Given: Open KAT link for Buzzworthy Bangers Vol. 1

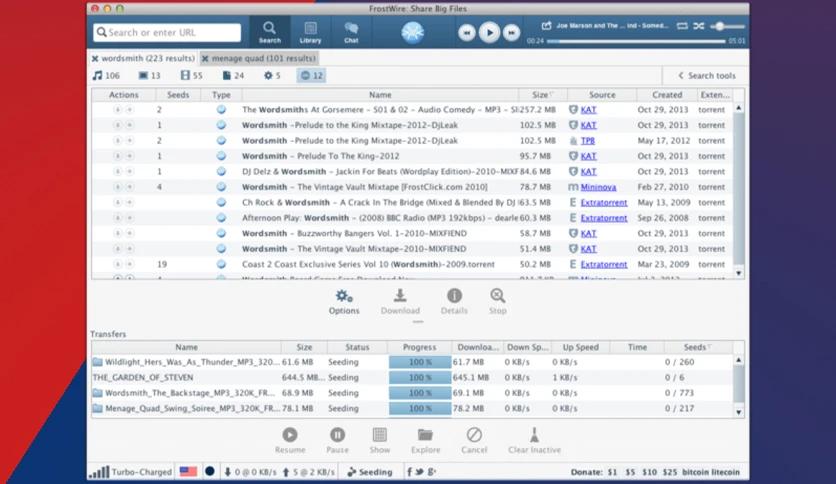Looking at the screenshot, I should 588,233.
